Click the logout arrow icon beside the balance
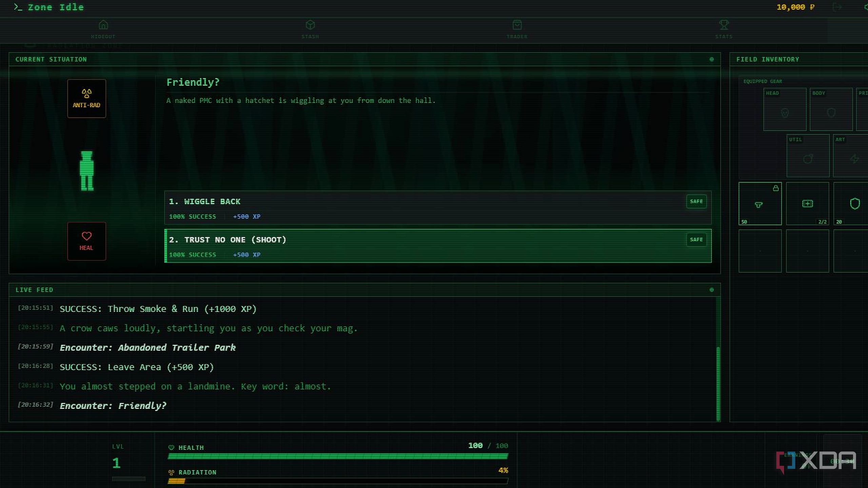Viewport: 868px width, 488px height. pos(837,7)
